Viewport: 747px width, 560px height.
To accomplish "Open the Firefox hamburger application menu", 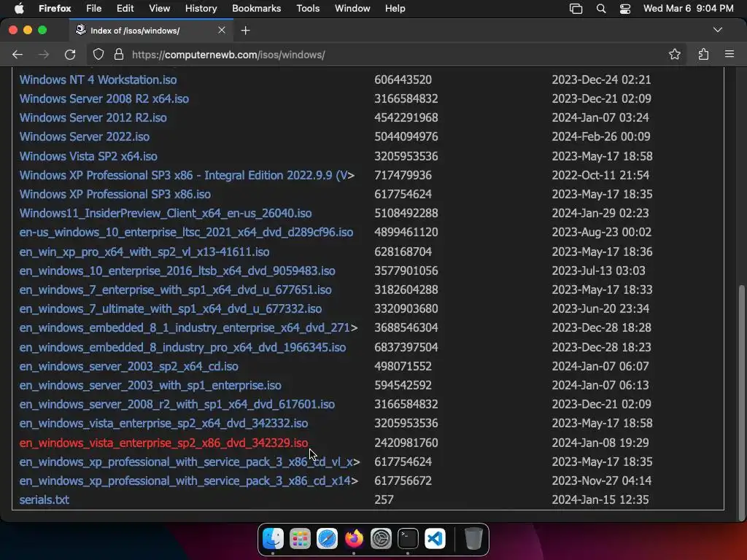I will click(x=729, y=54).
